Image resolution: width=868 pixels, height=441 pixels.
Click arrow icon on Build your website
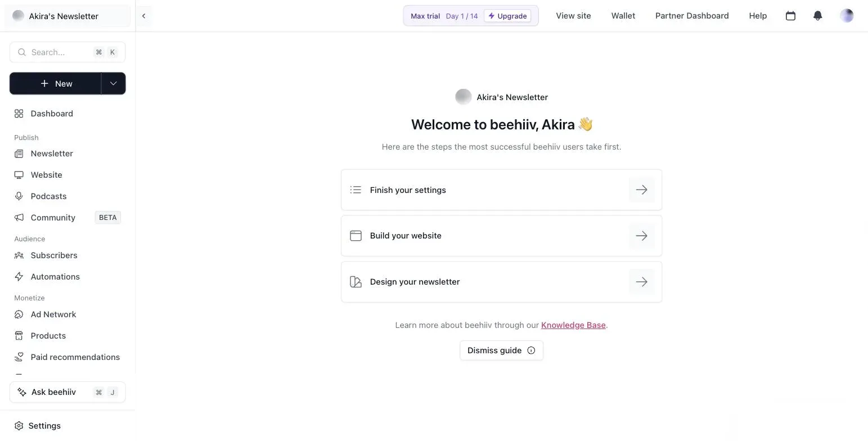(641, 236)
